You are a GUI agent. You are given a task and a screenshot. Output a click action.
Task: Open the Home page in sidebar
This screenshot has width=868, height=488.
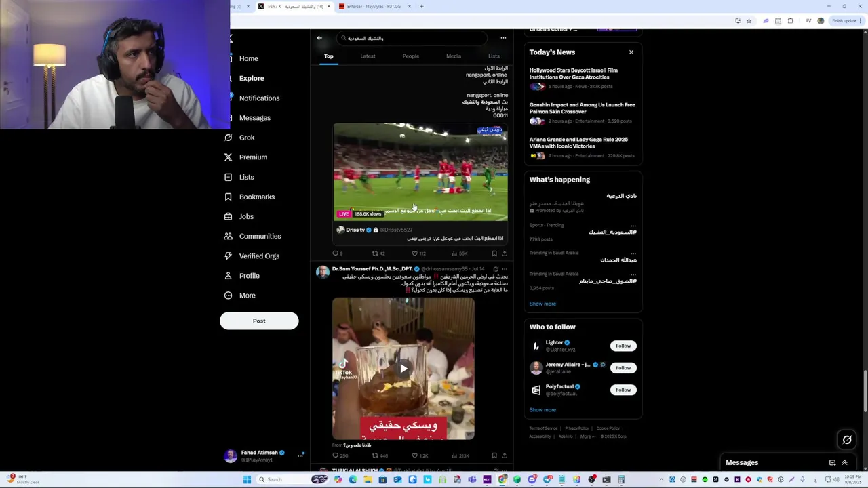coord(248,58)
